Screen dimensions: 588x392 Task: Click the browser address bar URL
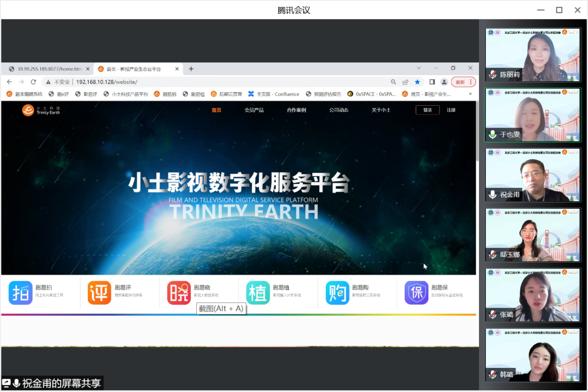pos(107,82)
